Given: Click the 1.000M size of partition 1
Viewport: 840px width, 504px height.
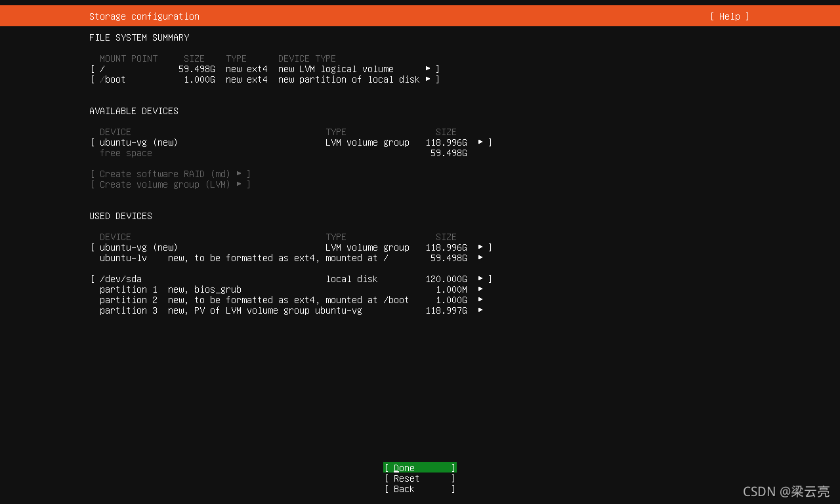Looking at the screenshot, I should pos(451,289).
